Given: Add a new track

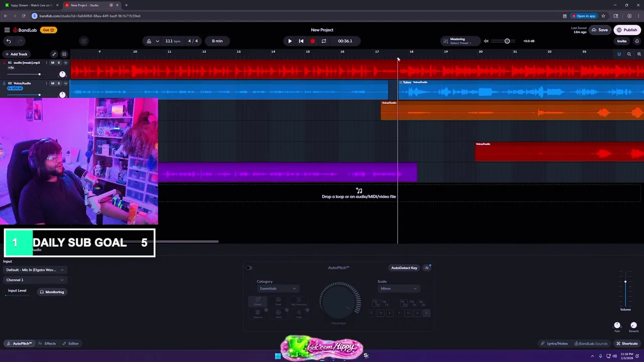Looking at the screenshot, I should 16,54.
